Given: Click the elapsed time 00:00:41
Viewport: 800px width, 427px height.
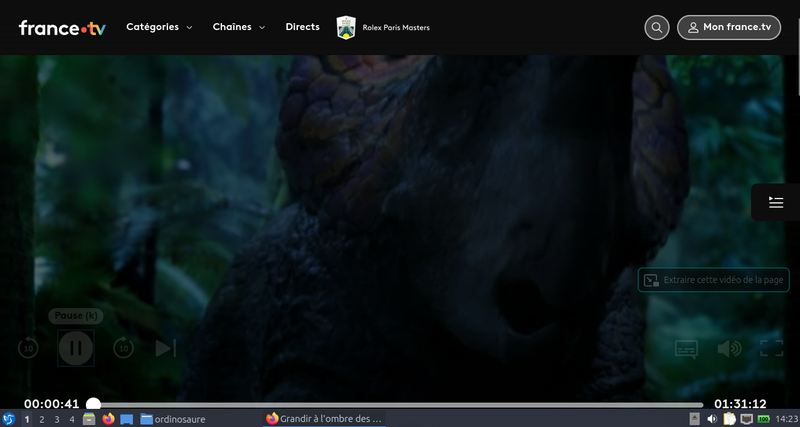Looking at the screenshot, I should [x=52, y=404].
